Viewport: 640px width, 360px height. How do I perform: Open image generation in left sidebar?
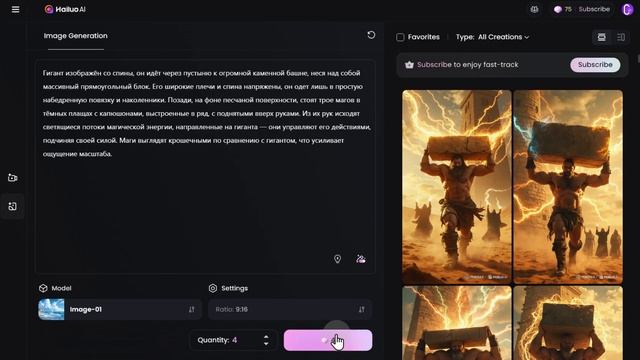(x=13, y=206)
